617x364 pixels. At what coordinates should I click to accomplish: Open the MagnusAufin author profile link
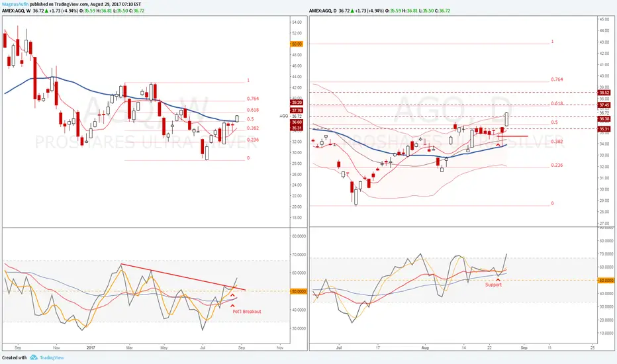(x=15, y=5)
